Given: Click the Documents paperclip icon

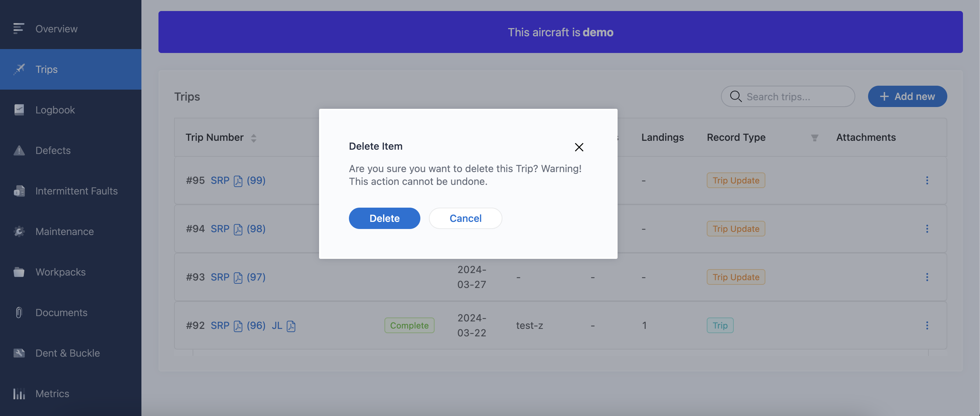Looking at the screenshot, I should click(18, 313).
